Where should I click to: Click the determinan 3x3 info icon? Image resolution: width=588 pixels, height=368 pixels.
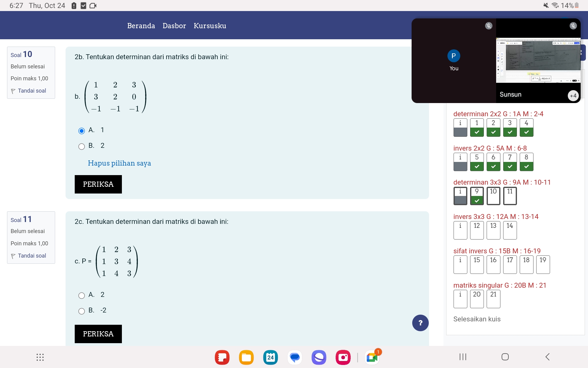[460, 195]
